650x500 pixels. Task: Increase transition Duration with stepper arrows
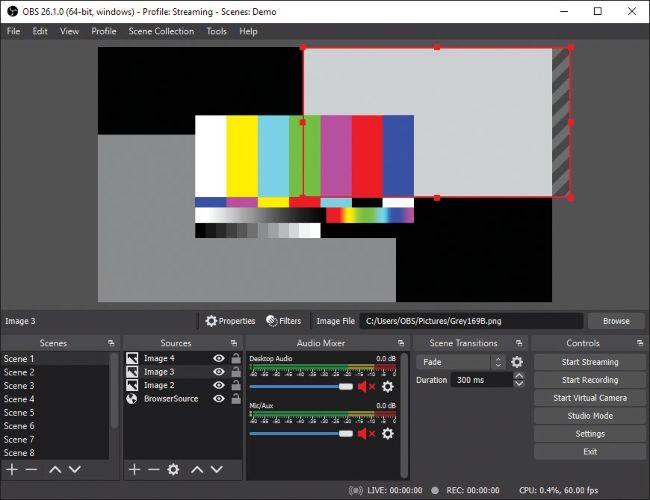[517, 376]
